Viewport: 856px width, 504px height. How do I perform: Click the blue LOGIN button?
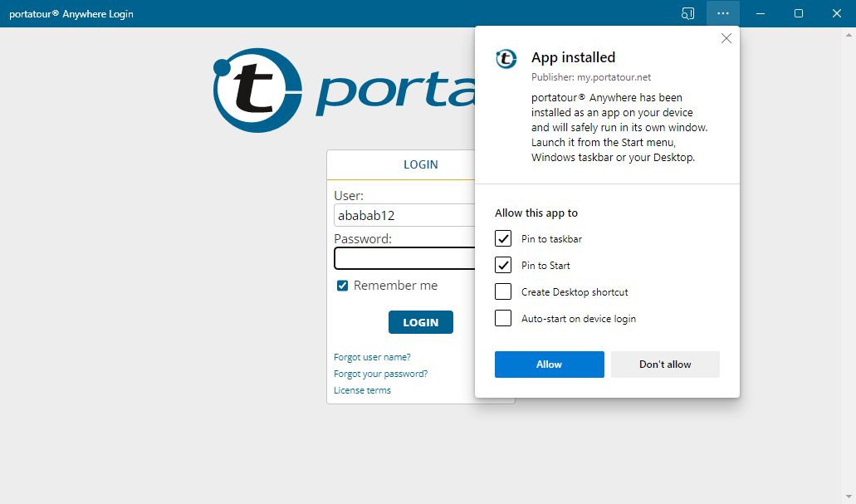(x=421, y=322)
